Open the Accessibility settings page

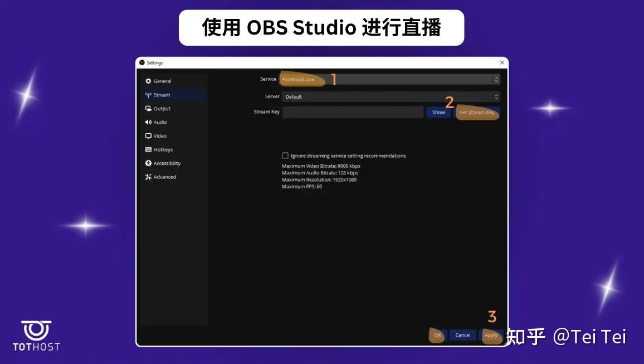(166, 163)
